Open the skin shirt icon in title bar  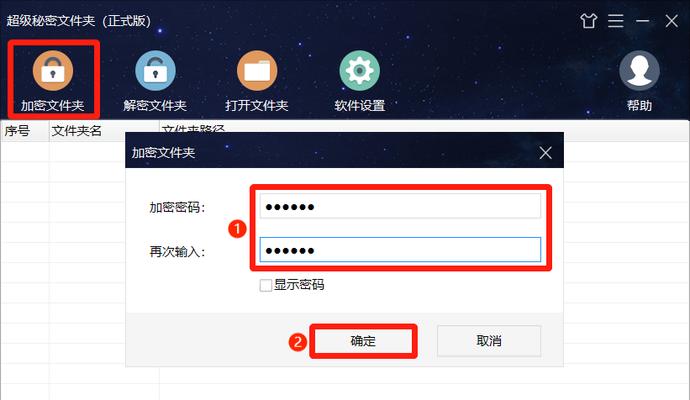click(588, 21)
